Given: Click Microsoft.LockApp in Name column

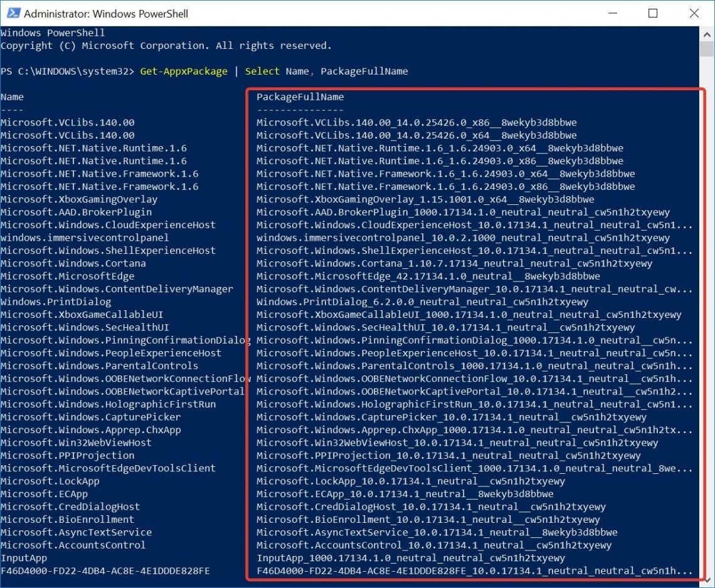Looking at the screenshot, I should [x=50, y=480].
